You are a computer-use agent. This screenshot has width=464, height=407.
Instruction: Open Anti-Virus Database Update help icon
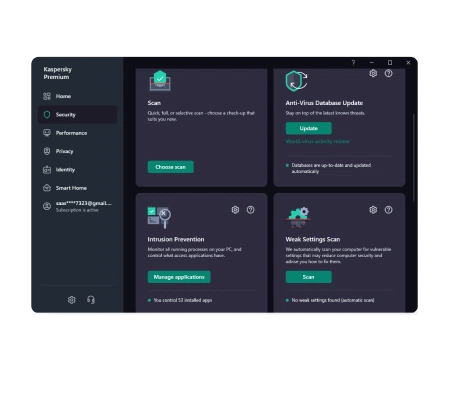388,73
